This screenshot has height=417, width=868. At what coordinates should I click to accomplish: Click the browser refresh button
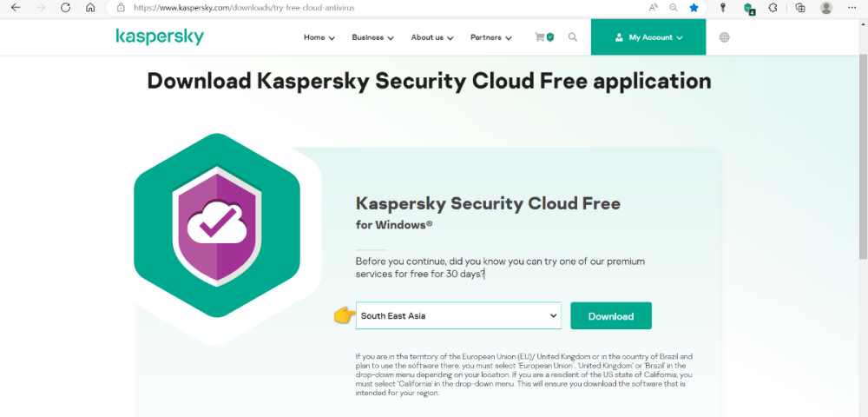pos(65,7)
